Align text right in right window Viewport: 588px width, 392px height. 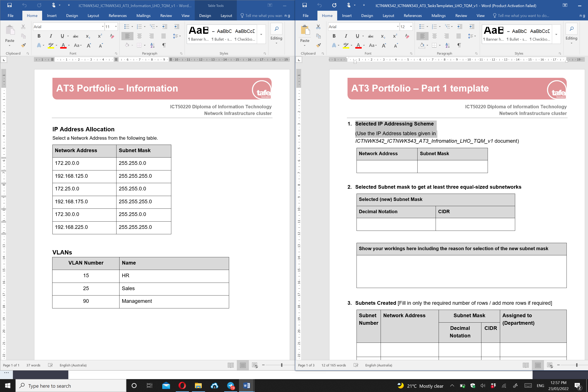[447, 36]
